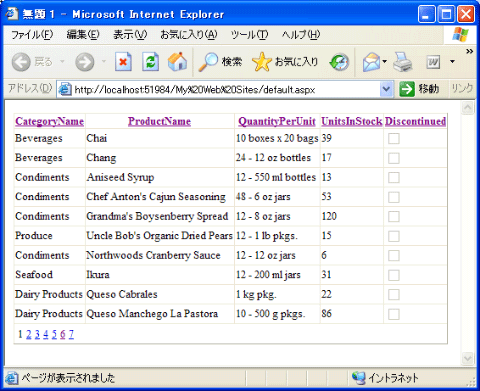480x391 pixels.
Task: Click the scrollbar up arrow
Action: pos(467,108)
